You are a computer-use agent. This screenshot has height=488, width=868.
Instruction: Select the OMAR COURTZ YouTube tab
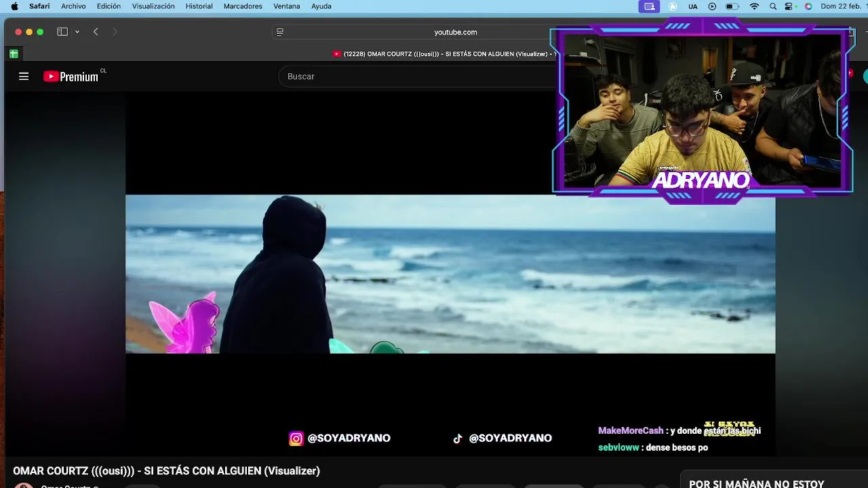pyautogui.click(x=444, y=54)
